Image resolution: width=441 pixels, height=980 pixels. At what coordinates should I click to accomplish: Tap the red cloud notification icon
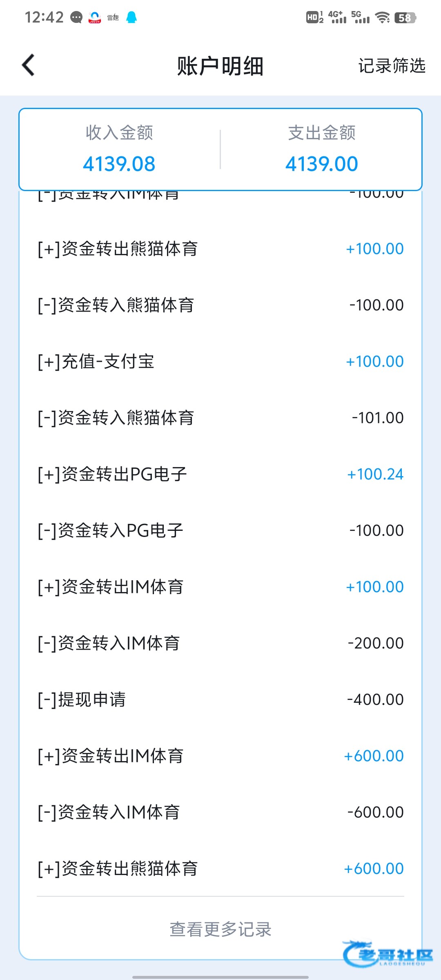[x=95, y=18]
